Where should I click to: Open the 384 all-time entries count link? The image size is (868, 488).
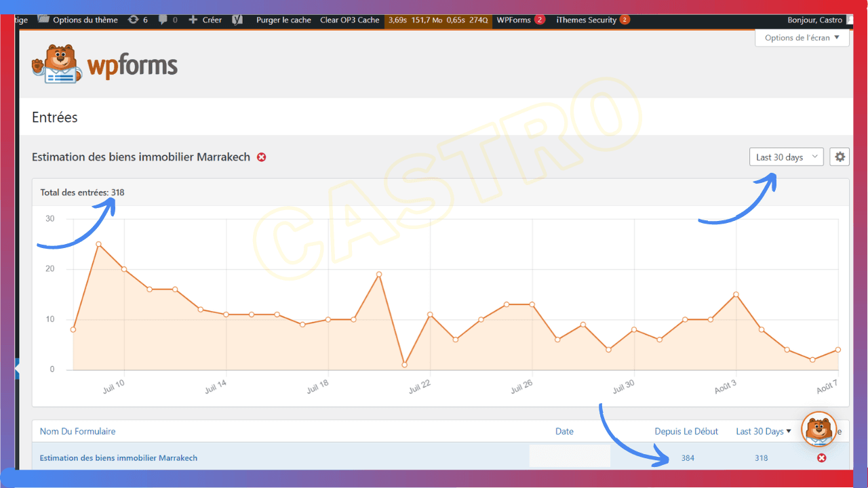coord(688,458)
